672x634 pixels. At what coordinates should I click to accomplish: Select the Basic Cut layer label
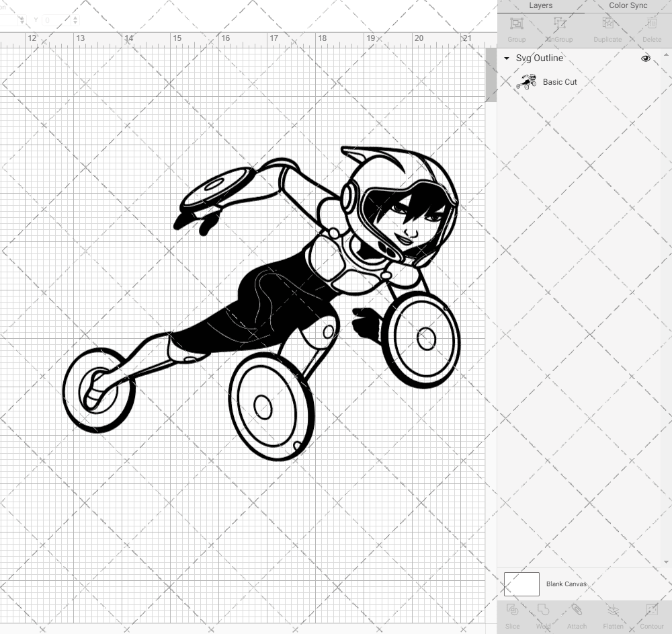coord(560,82)
